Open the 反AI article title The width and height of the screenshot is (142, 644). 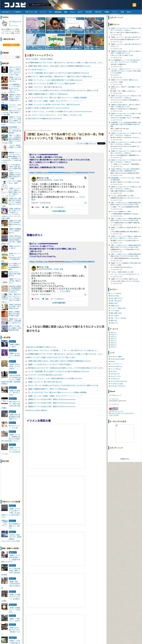(x=65, y=136)
